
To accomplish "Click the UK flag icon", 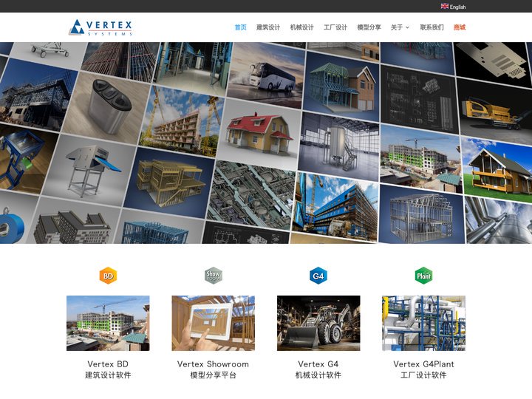I will pos(445,6).
